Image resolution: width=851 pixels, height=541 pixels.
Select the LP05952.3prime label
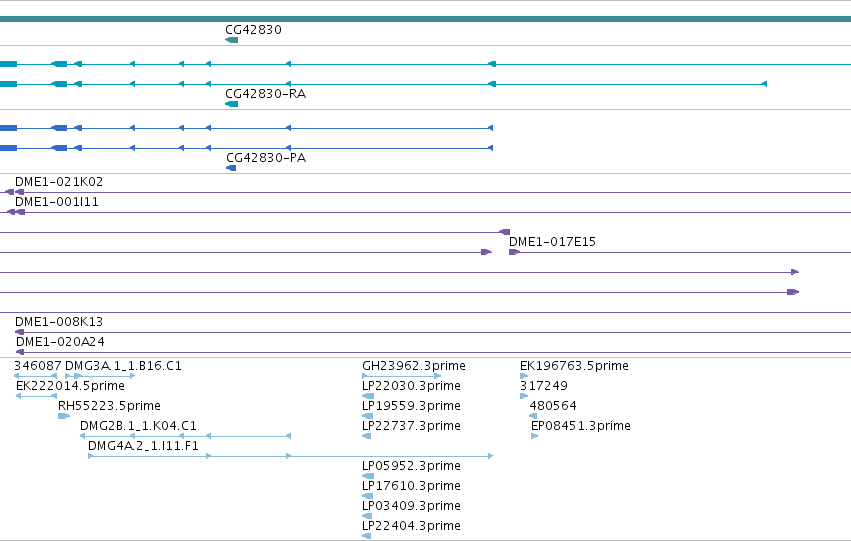[x=411, y=466]
